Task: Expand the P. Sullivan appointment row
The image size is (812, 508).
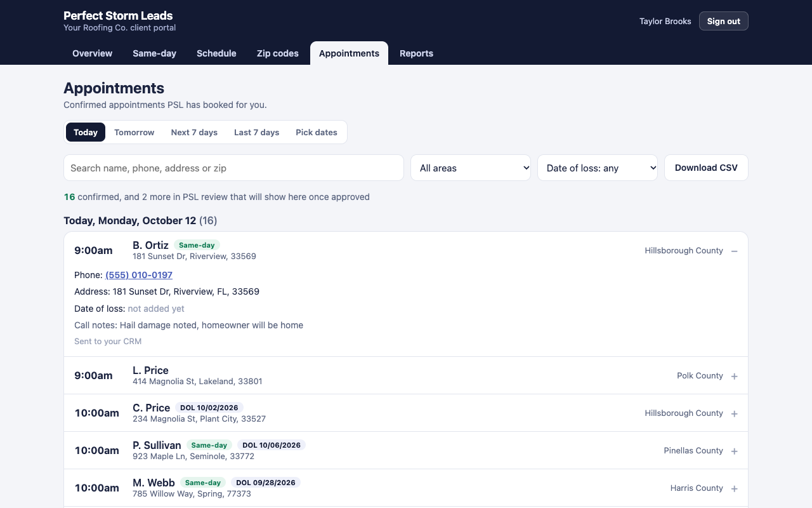Action: 734,451
